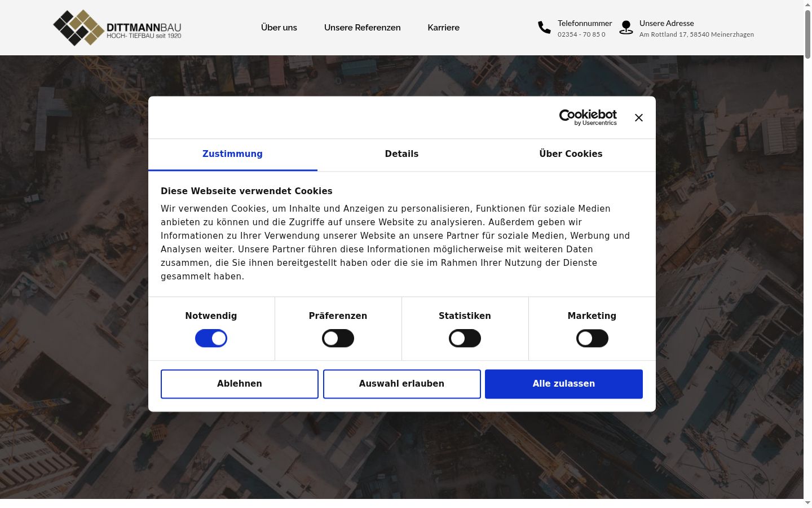Open the Über Cookies tab

pyautogui.click(x=571, y=154)
